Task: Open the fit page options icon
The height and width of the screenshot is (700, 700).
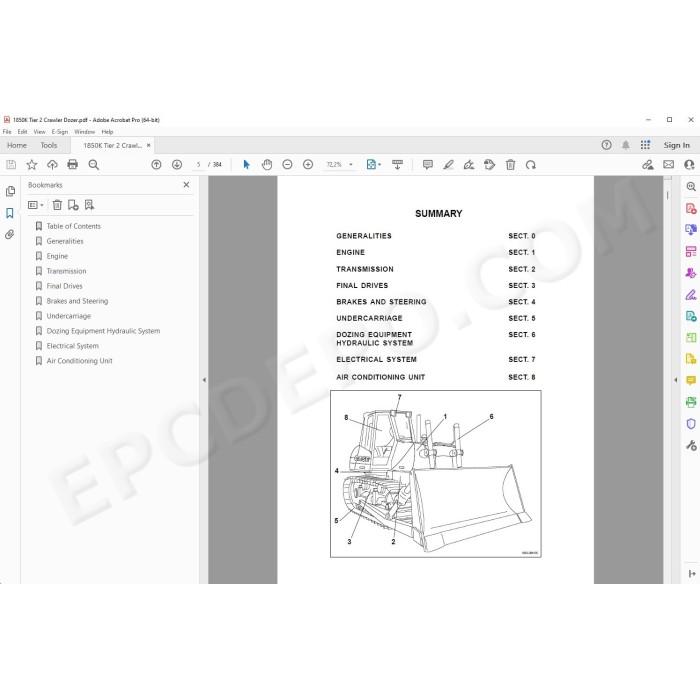Action: [x=373, y=165]
